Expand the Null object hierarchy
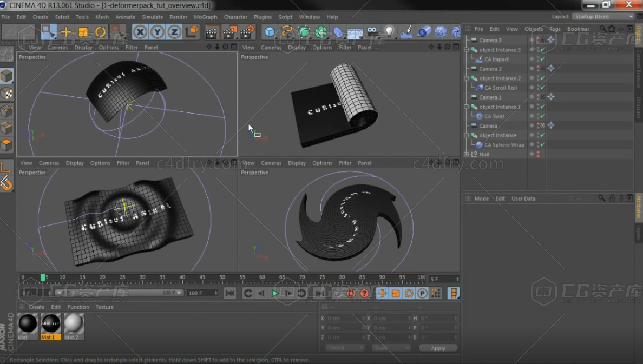 (x=466, y=154)
